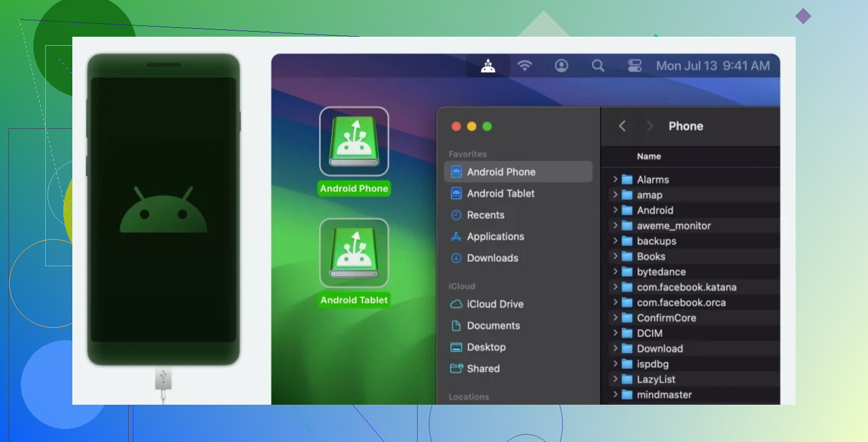Click the Favorites section header
868x442 pixels.
click(x=467, y=154)
